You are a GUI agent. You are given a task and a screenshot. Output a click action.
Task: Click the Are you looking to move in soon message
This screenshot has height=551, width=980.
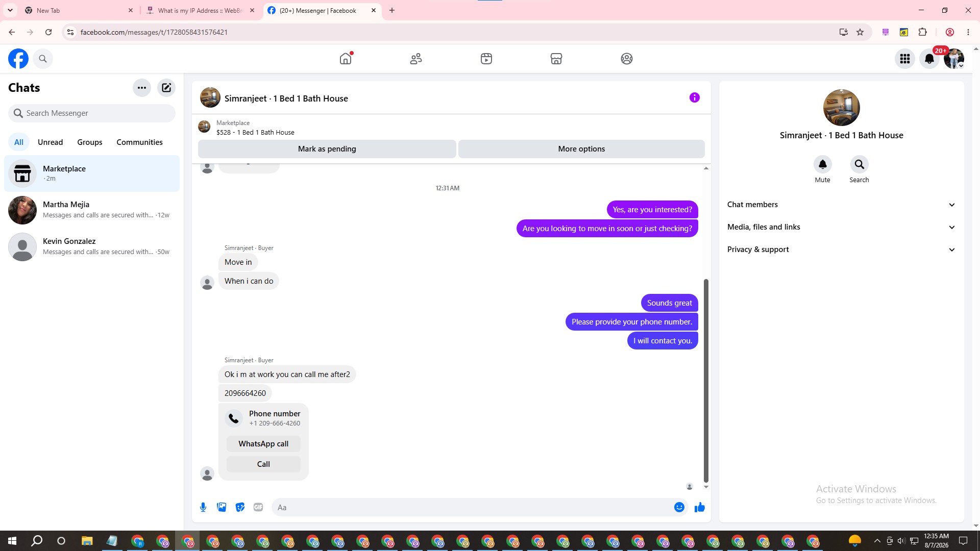(x=607, y=229)
